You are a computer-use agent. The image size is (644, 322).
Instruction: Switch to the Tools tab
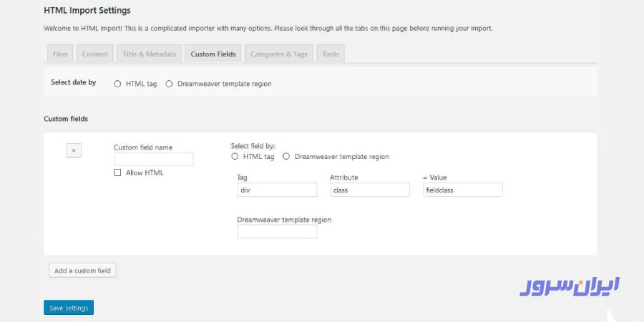click(331, 54)
